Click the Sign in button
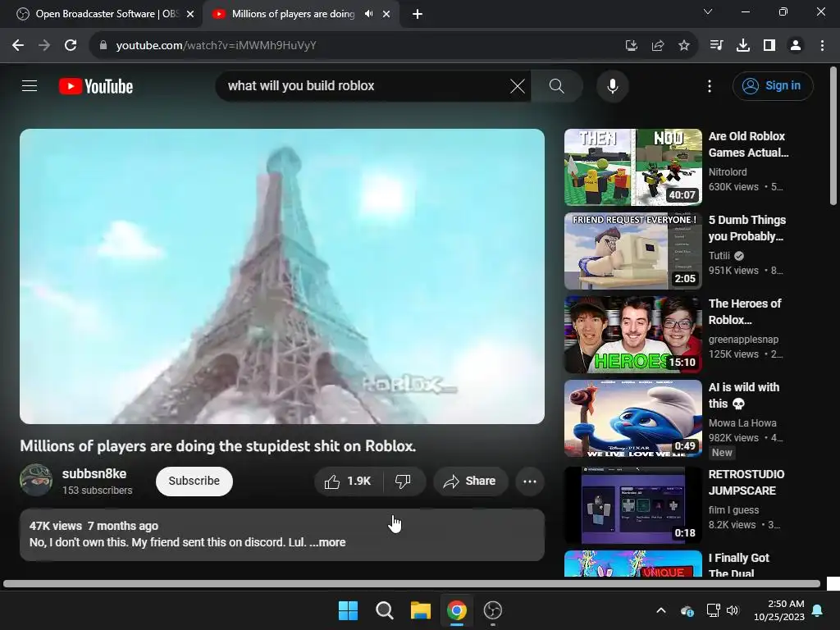 point(773,85)
